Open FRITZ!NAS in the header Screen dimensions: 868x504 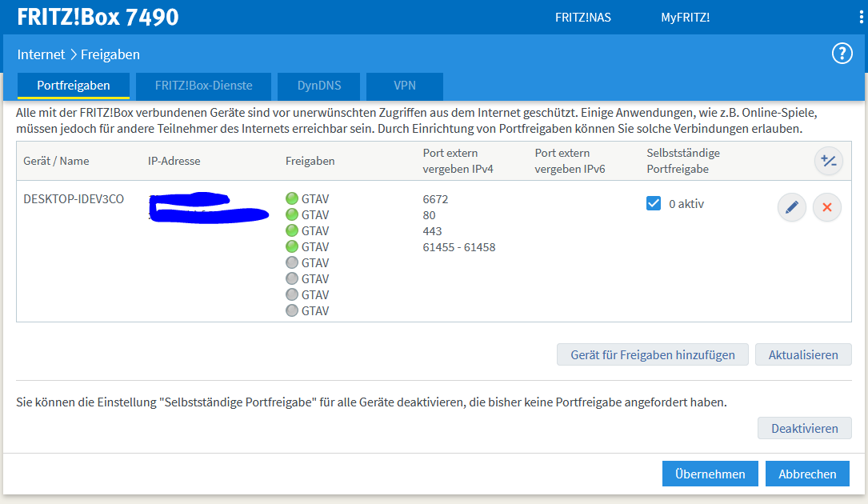pos(583,18)
